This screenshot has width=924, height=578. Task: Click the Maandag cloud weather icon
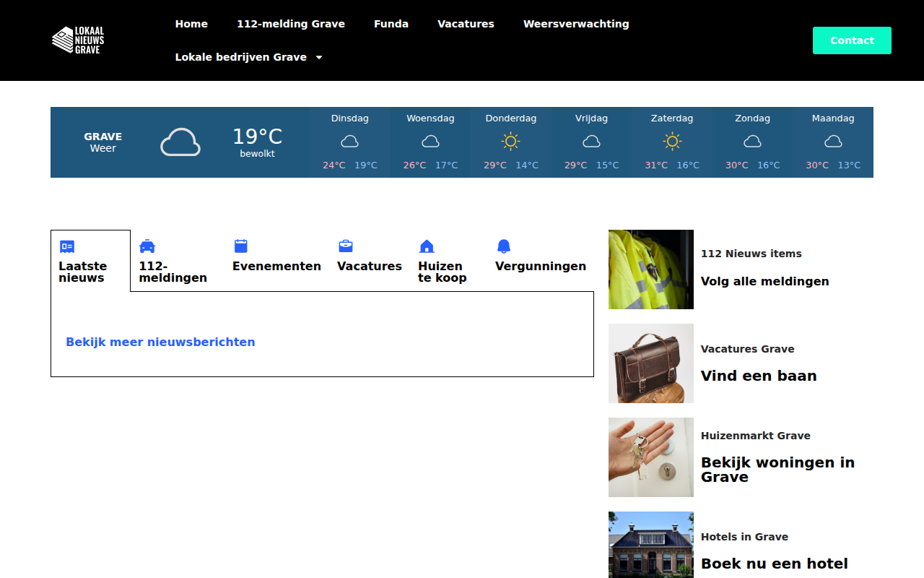pyautogui.click(x=833, y=142)
